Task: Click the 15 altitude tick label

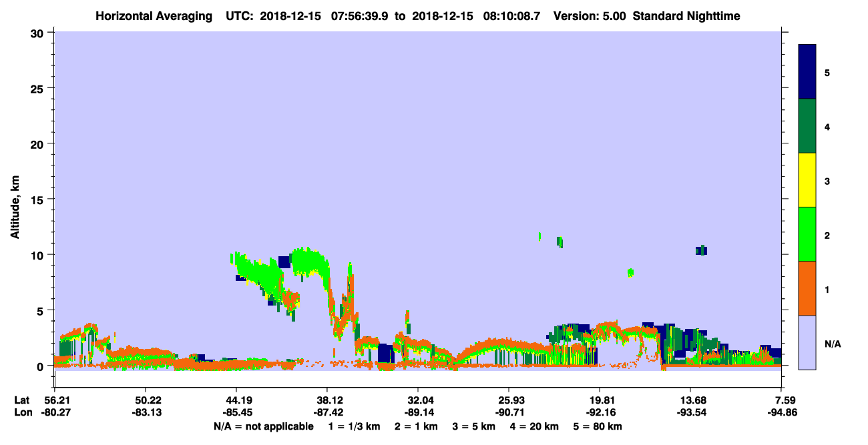Action: click(38, 199)
